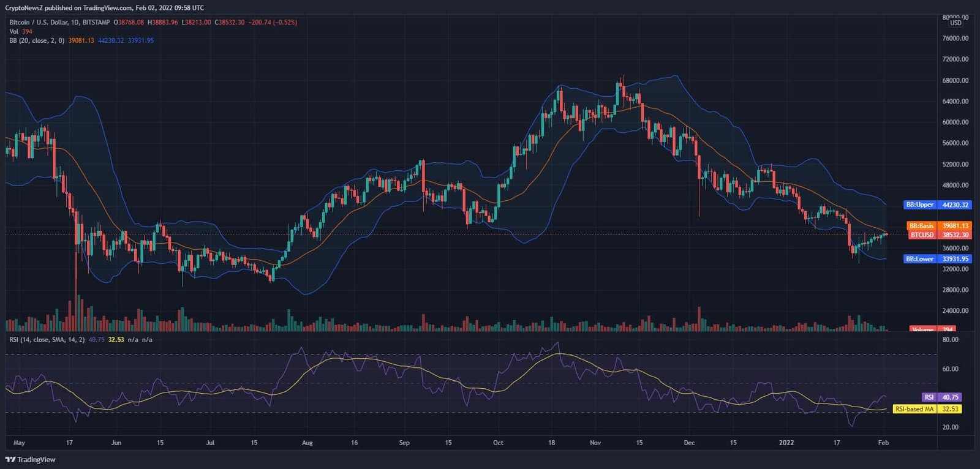Screen dimensions: 980x469
Task: Click the May label on time axis
Action: (x=19, y=443)
